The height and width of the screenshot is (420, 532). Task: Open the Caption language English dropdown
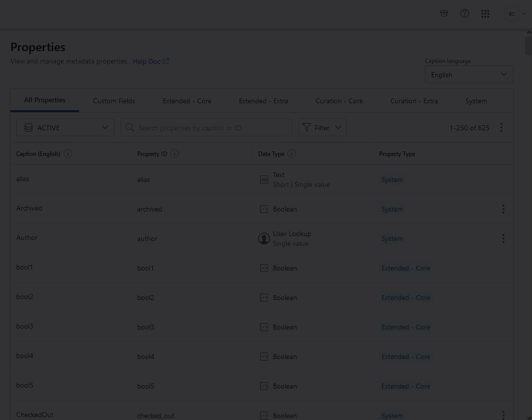click(469, 75)
